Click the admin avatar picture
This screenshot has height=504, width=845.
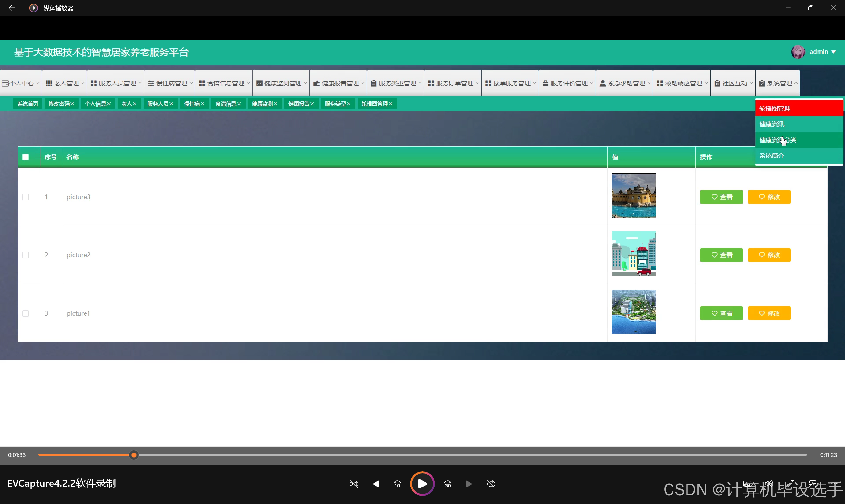[x=798, y=52]
